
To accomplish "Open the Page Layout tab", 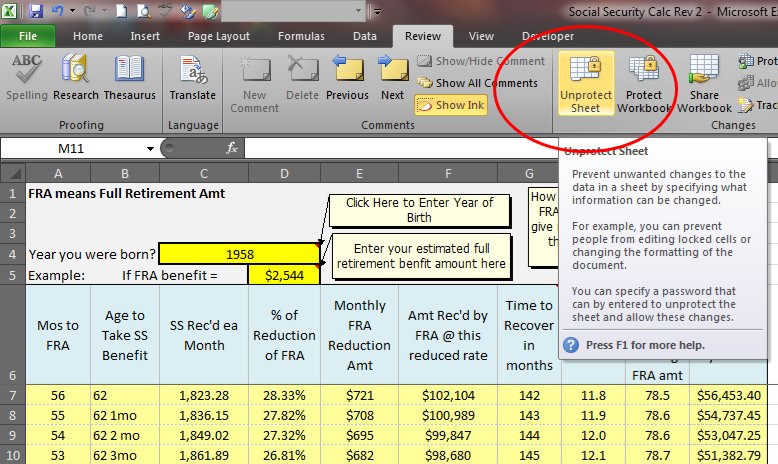I will click(219, 36).
